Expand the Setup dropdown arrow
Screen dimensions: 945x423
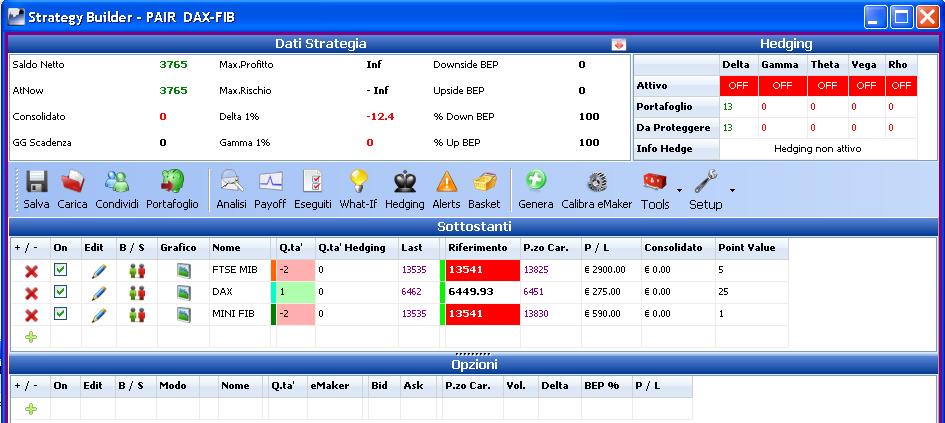coord(732,190)
